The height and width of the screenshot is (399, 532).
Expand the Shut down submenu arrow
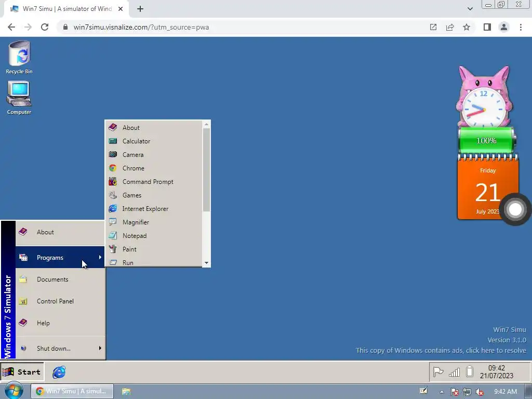coord(100,348)
